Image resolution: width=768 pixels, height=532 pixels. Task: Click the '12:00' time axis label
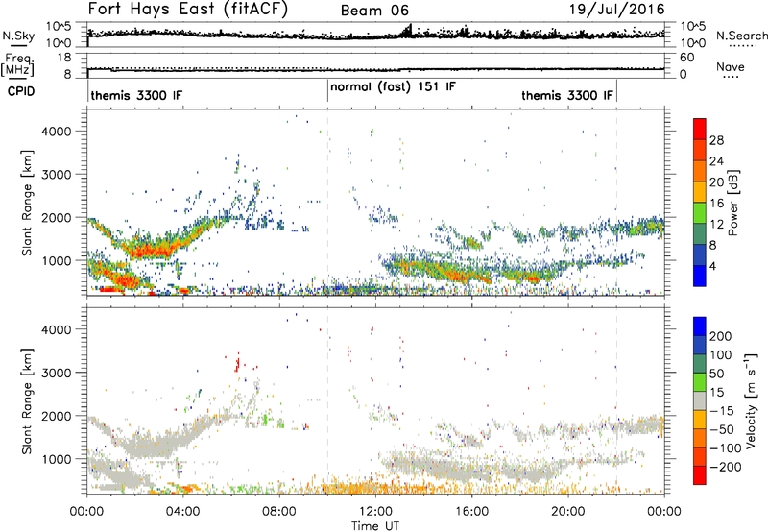375,512
